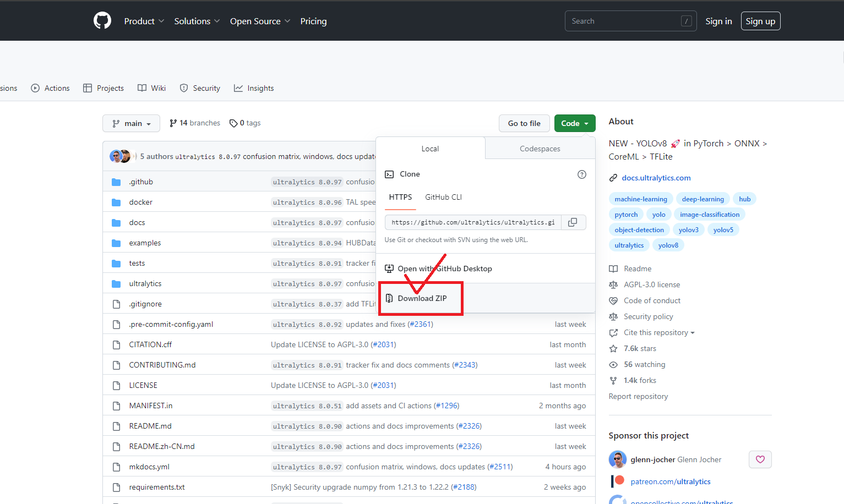Select the HTTPS clone tab

click(400, 197)
